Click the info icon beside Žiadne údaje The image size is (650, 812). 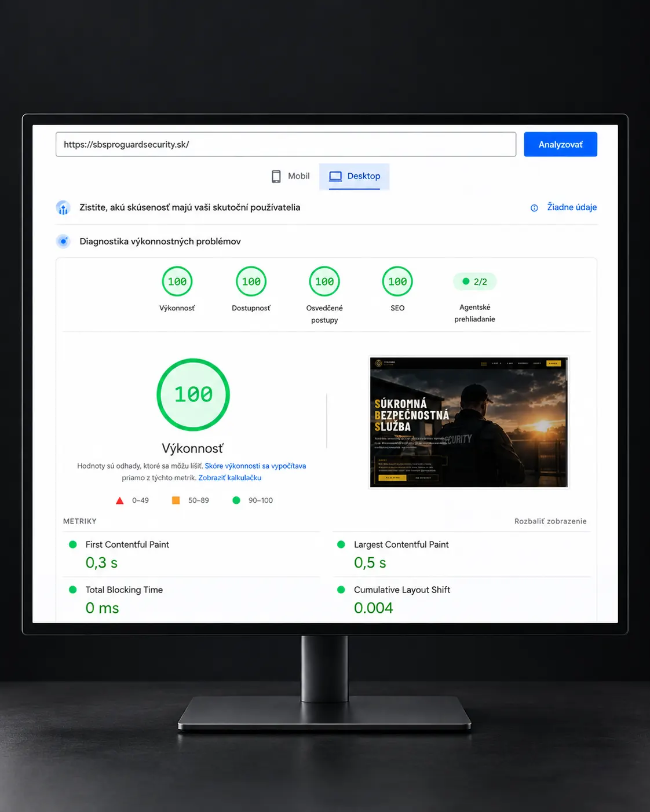(534, 208)
